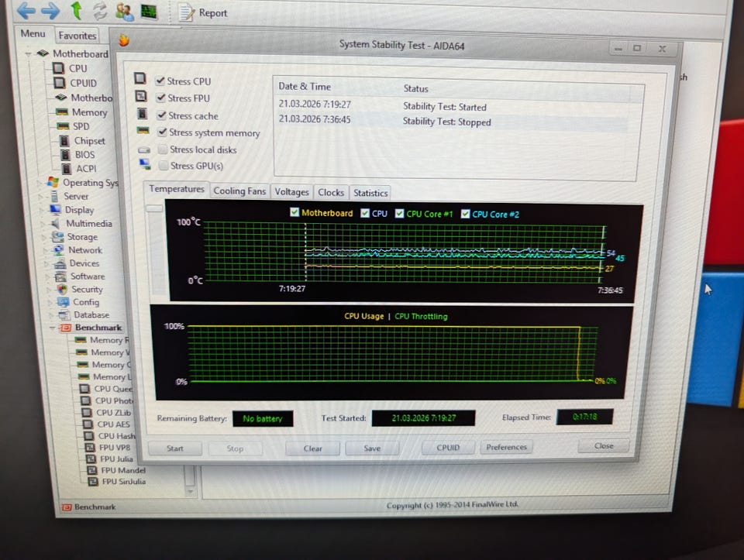Select the Display tree icon

tap(56, 210)
